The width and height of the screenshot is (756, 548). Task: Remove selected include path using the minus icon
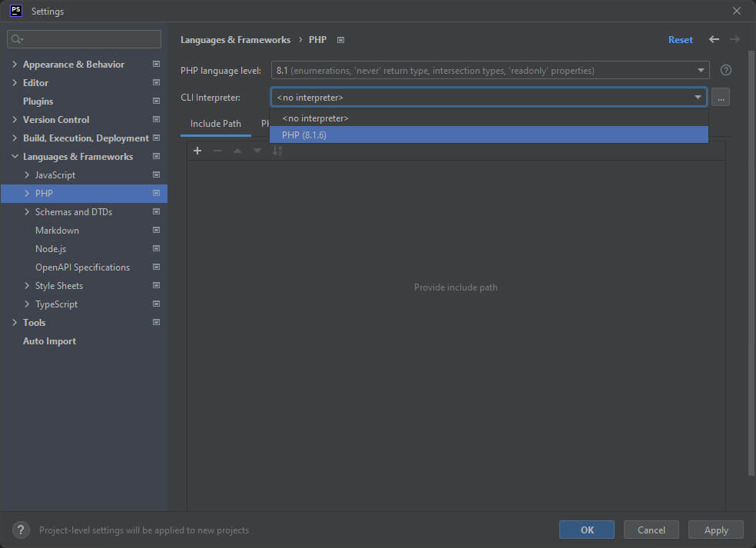pos(217,151)
